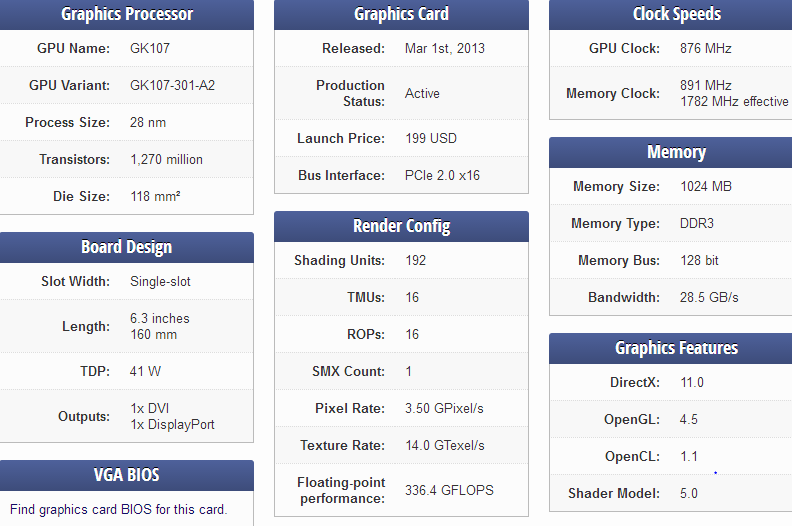This screenshot has height=526, width=792.
Task: Select the GK107 GPU name value
Action: pos(150,49)
